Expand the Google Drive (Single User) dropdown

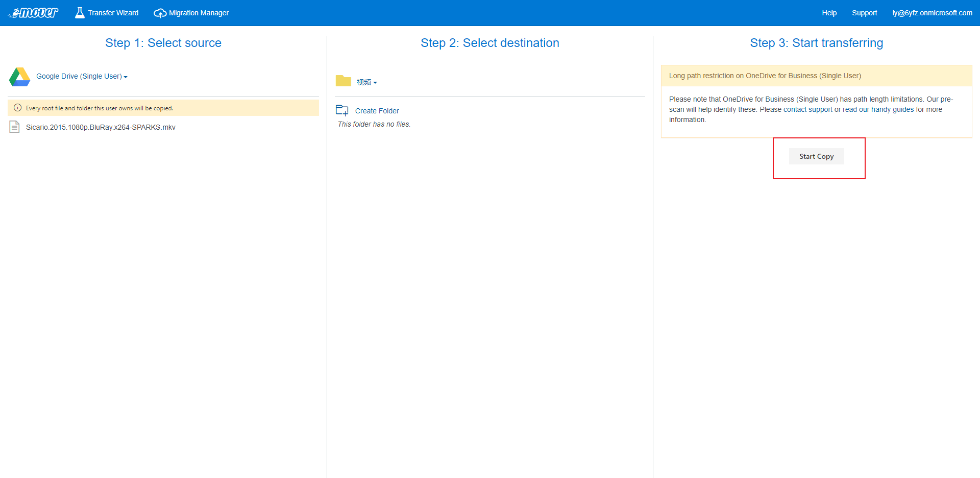[x=82, y=76]
